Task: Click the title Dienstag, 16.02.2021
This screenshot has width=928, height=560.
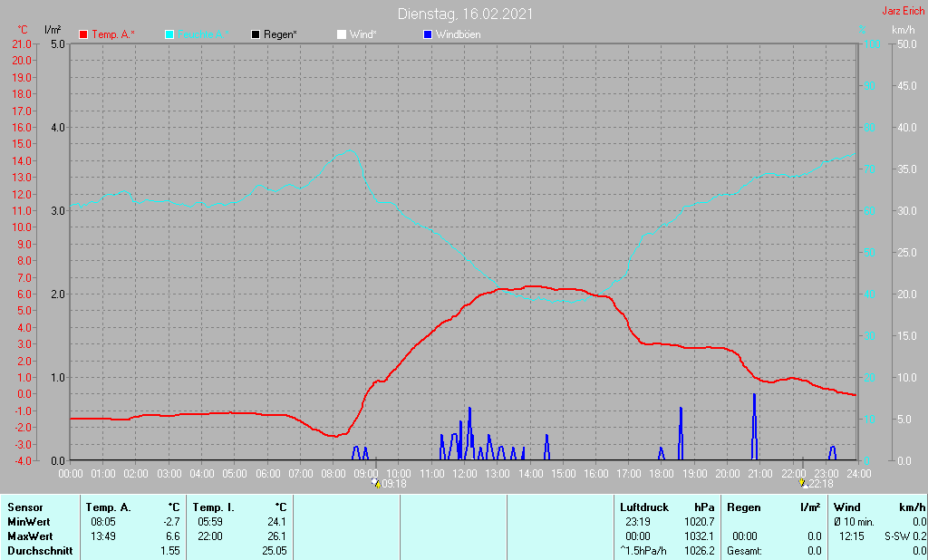Action: [465, 14]
